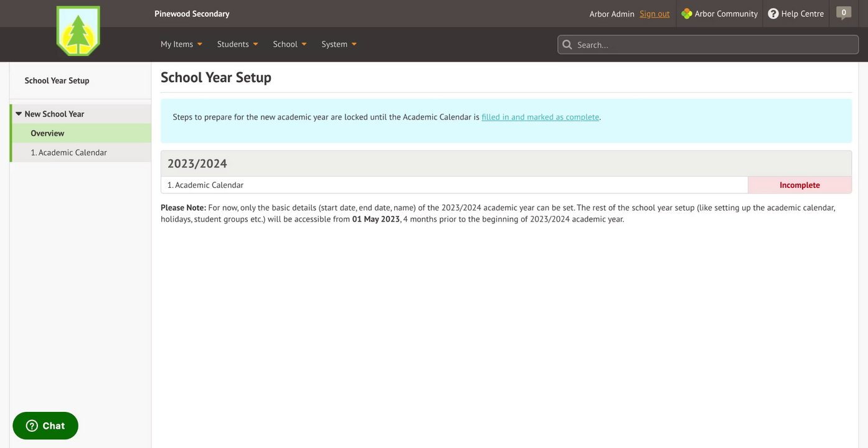Expand the System dropdown menu
Screen dimensions: 868x448
pos(339,44)
